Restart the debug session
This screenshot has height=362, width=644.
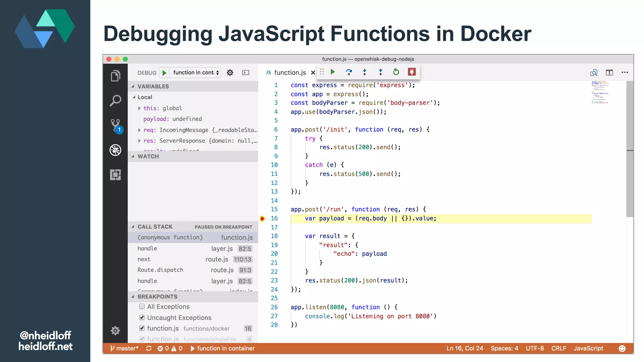(396, 72)
